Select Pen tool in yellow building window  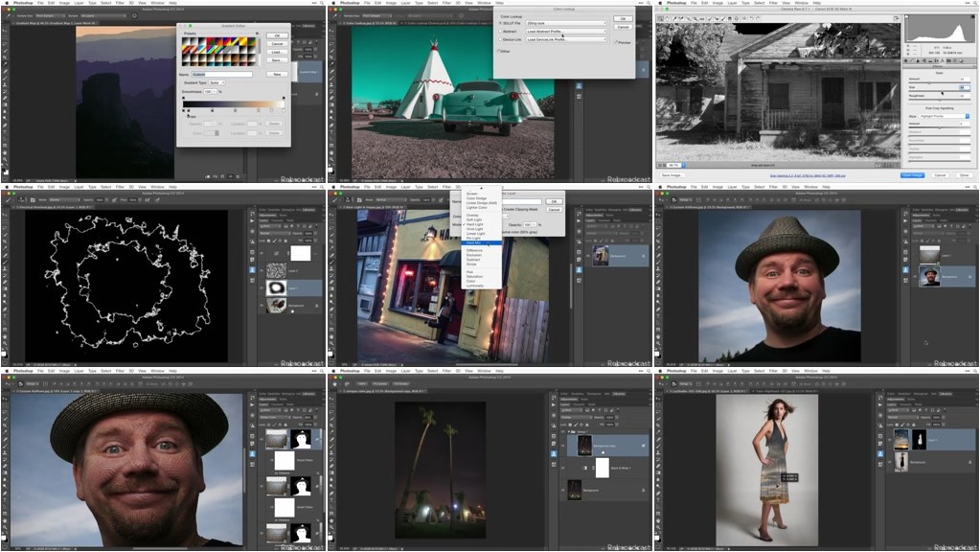coord(331,309)
